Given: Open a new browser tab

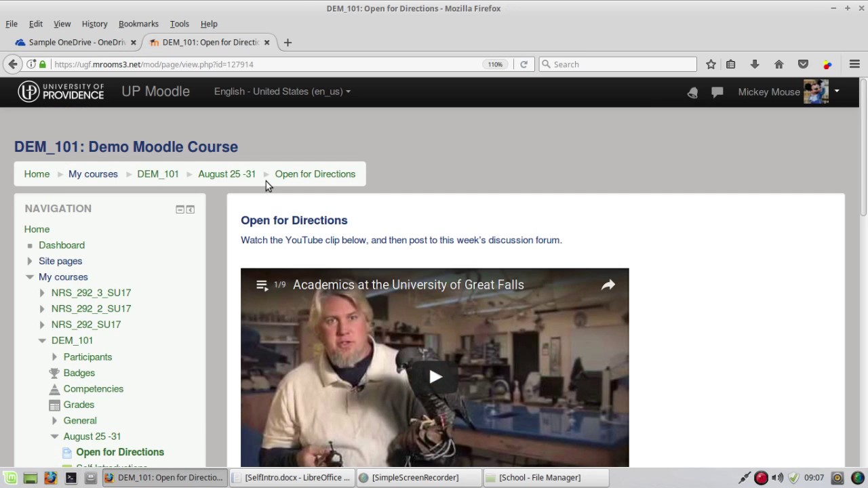Looking at the screenshot, I should tap(288, 42).
